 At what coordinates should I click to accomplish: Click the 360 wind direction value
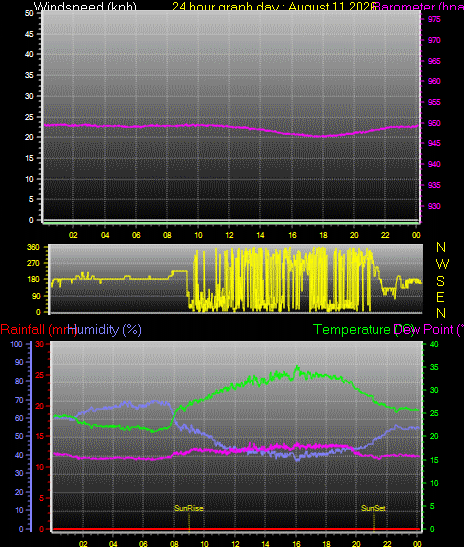(x=33, y=247)
